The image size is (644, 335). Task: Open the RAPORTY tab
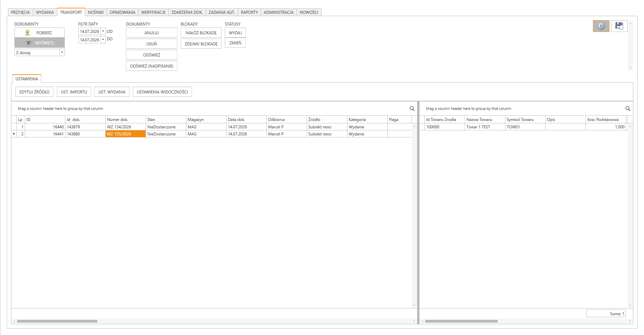249,12
